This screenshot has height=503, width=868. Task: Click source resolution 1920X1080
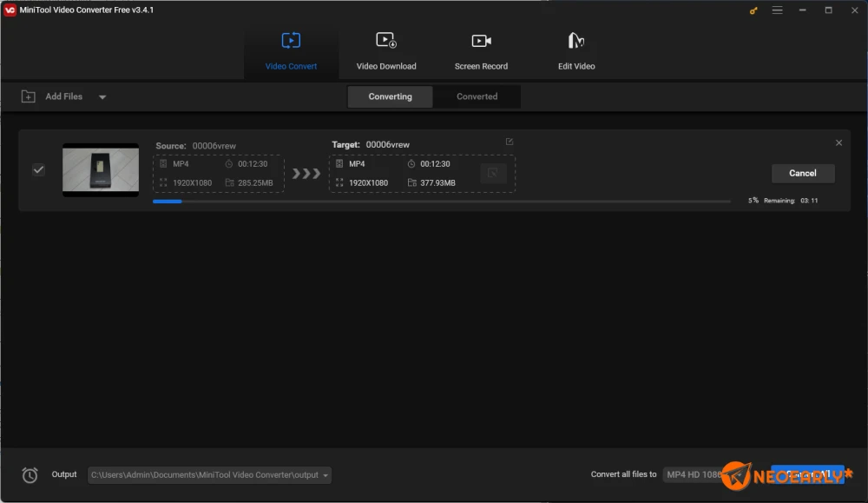point(192,182)
